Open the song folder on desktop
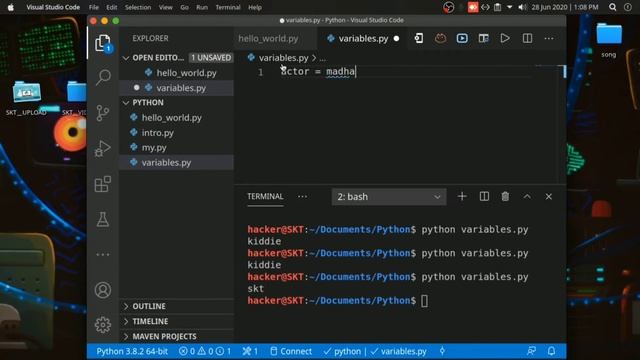The height and width of the screenshot is (360, 640). coord(609,40)
